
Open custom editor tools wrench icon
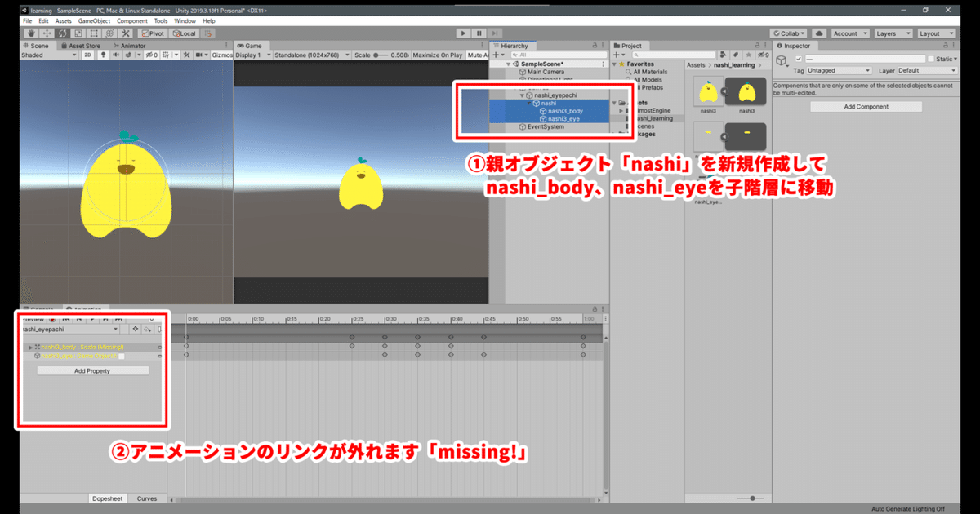(x=126, y=33)
